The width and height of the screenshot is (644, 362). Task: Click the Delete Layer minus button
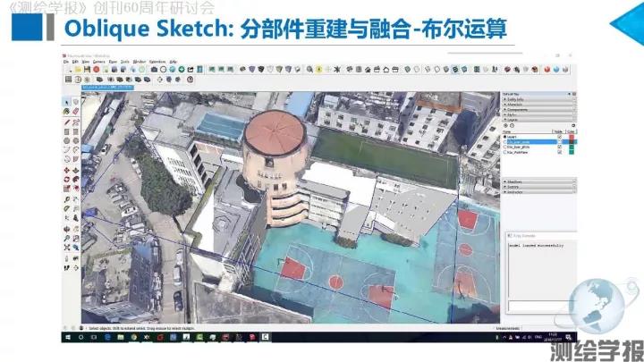[x=512, y=126]
